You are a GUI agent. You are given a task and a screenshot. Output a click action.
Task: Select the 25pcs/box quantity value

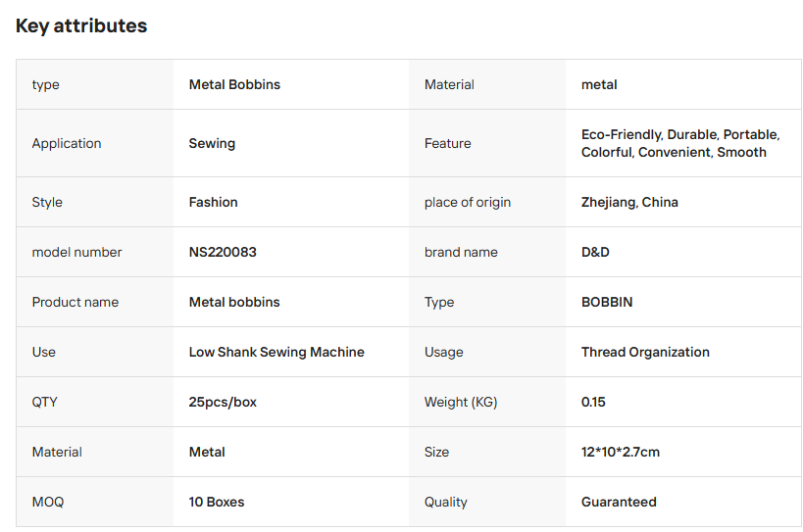[223, 402]
